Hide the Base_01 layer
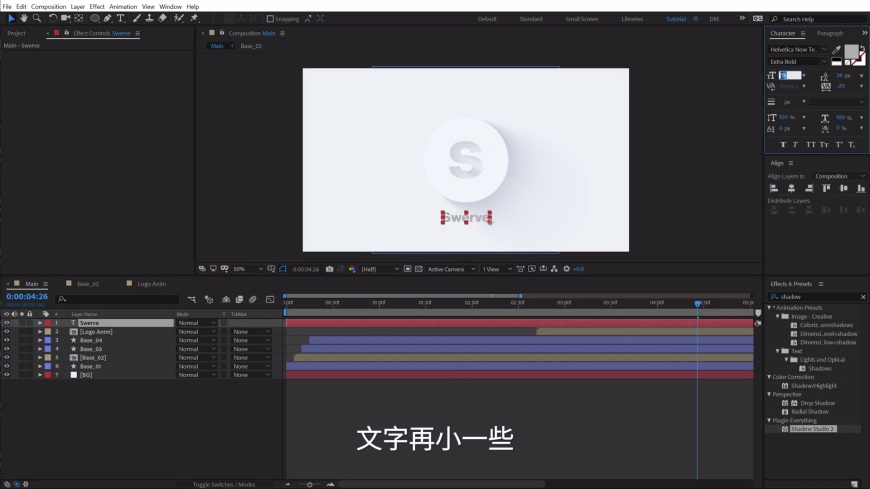Screen dimensions: 870x489 click(7, 366)
